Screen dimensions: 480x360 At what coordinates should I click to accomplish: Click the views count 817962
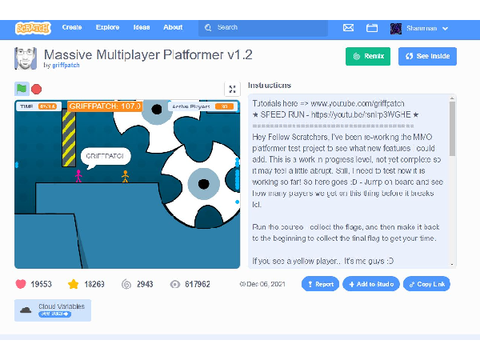[x=198, y=284]
